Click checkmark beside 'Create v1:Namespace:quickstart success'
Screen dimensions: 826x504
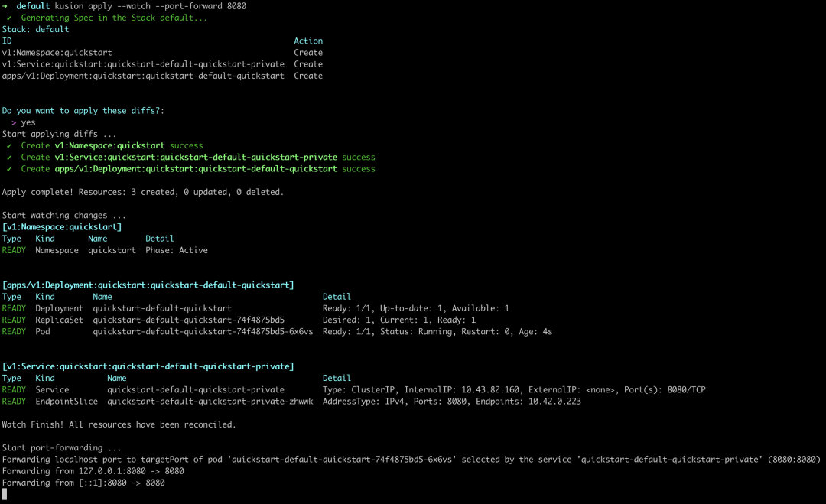pos(9,146)
